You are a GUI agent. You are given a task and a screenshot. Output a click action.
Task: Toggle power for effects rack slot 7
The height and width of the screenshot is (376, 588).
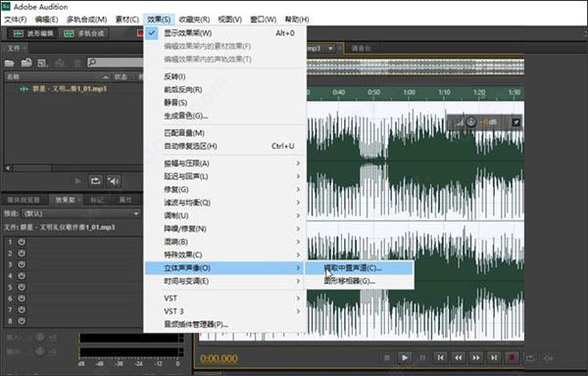(22, 309)
